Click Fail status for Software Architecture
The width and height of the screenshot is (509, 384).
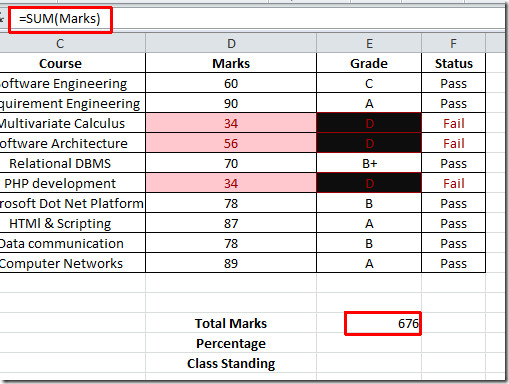pos(453,143)
